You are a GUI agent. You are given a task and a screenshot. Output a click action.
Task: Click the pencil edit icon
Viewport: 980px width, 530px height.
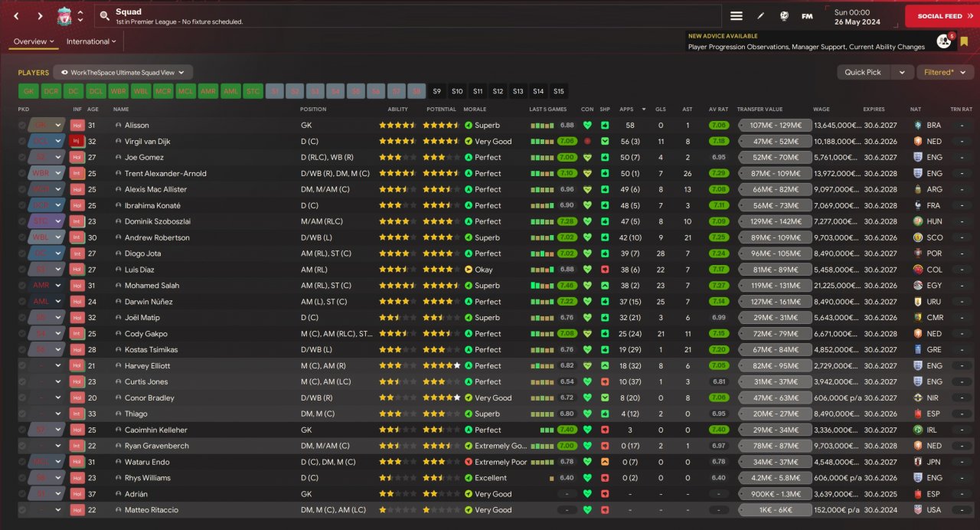[x=760, y=16]
